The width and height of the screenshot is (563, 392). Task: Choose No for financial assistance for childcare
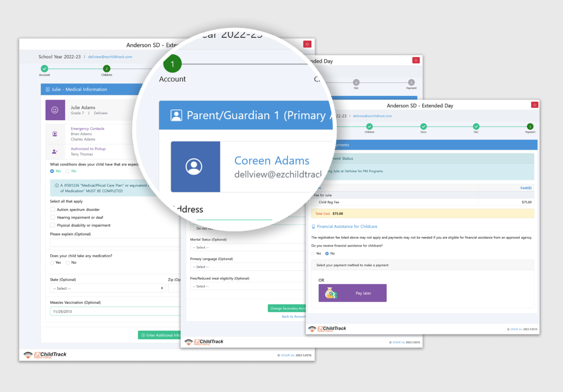pos(327,253)
